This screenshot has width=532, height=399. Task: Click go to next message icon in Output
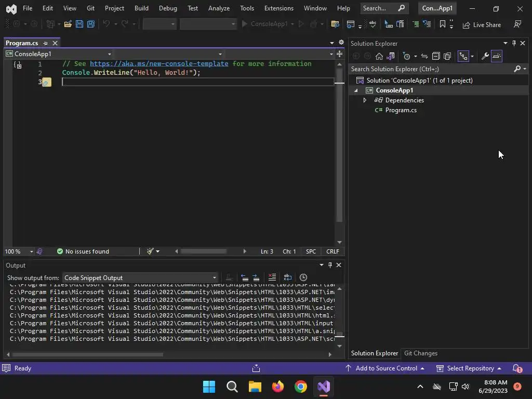[x=256, y=277]
